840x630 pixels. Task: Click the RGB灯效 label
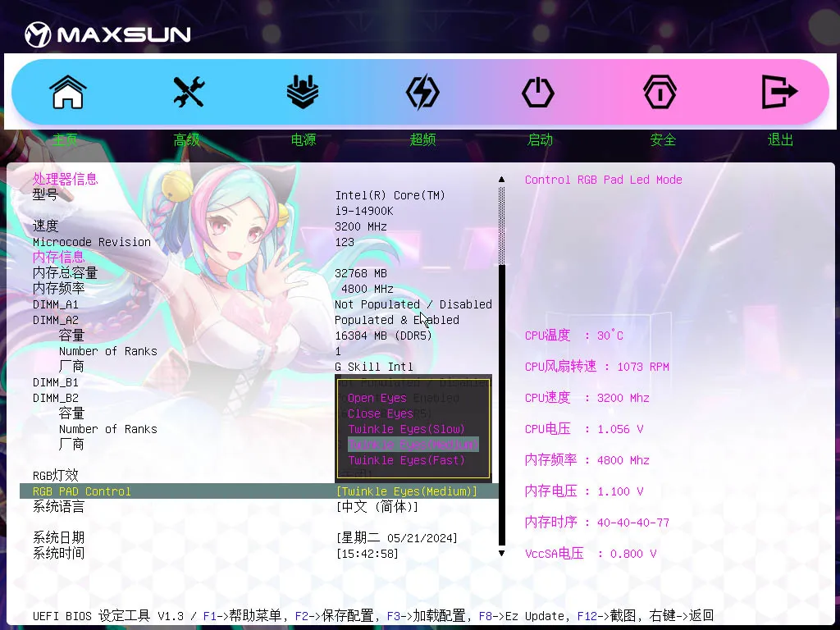(56, 475)
